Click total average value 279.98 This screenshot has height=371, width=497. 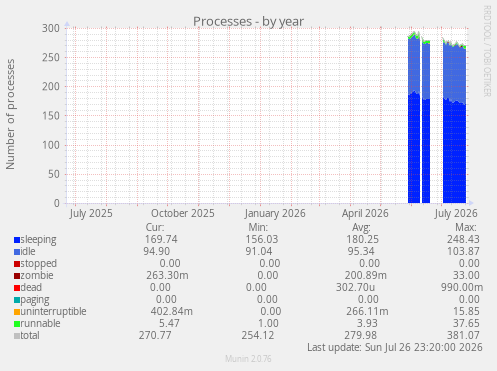click(x=361, y=335)
